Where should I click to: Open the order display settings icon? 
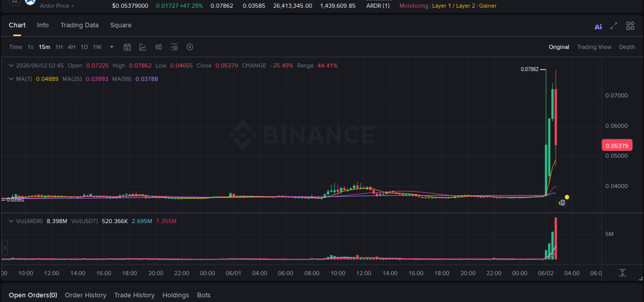pos(174,47)
